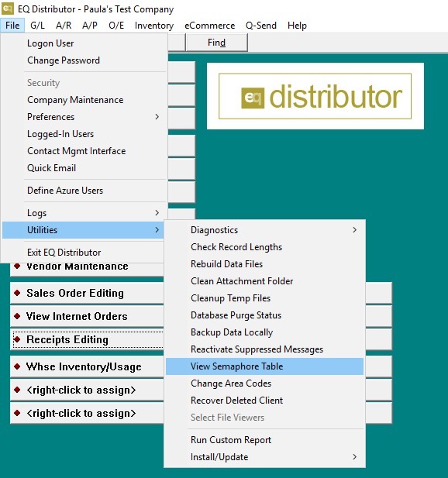Choose Change Password

[84, 60]
